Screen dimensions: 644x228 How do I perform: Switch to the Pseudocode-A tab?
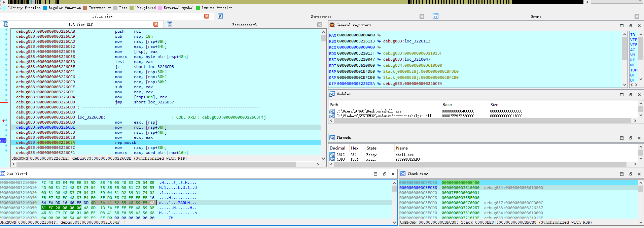244,25
